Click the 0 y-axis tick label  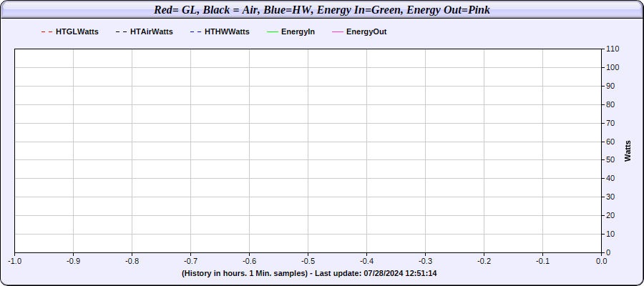pyautogui.click(x=609, y=253)
